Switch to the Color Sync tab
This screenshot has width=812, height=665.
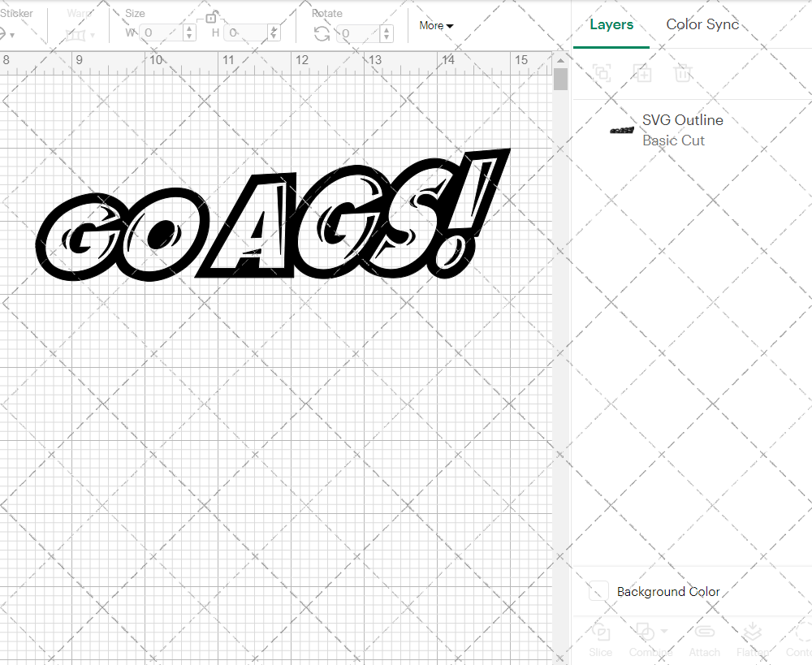[x=702, y=24]
